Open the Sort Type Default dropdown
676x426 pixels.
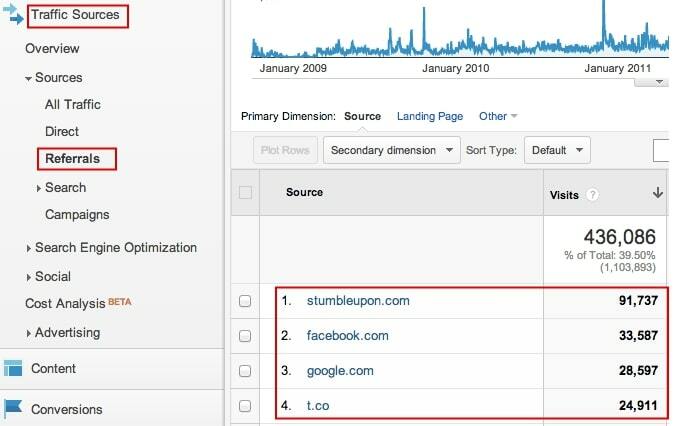click(x=557, y=150)
